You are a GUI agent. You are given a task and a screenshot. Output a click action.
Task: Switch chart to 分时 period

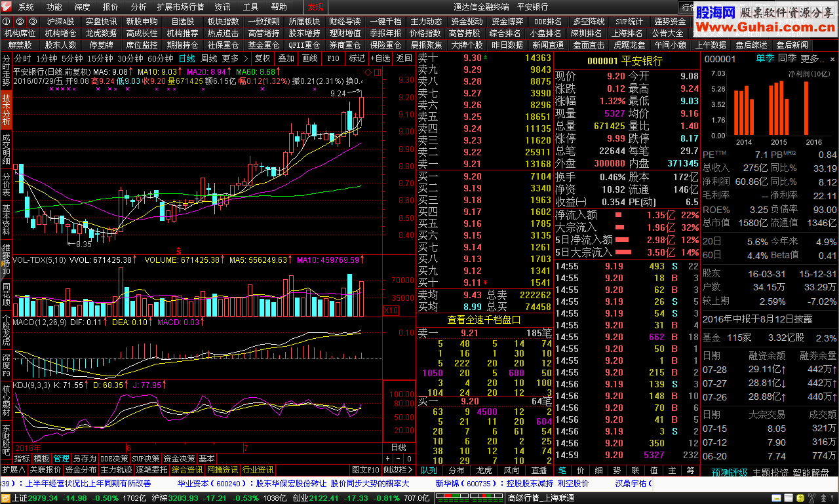pos(23,58)
